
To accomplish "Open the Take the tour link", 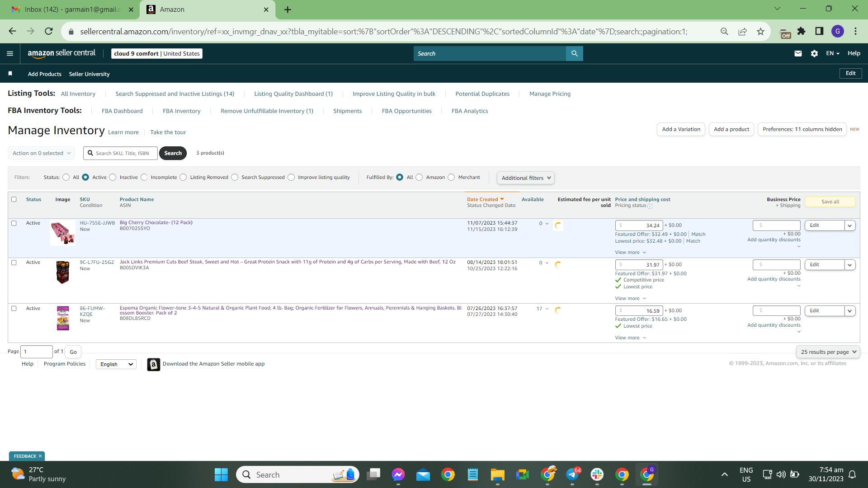I will (168, 132).
